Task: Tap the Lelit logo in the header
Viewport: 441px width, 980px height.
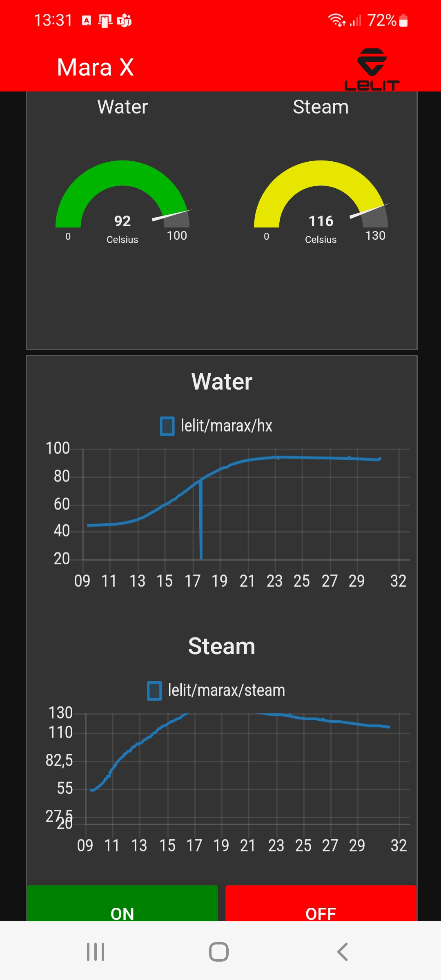Action: [x=372, y=69]
